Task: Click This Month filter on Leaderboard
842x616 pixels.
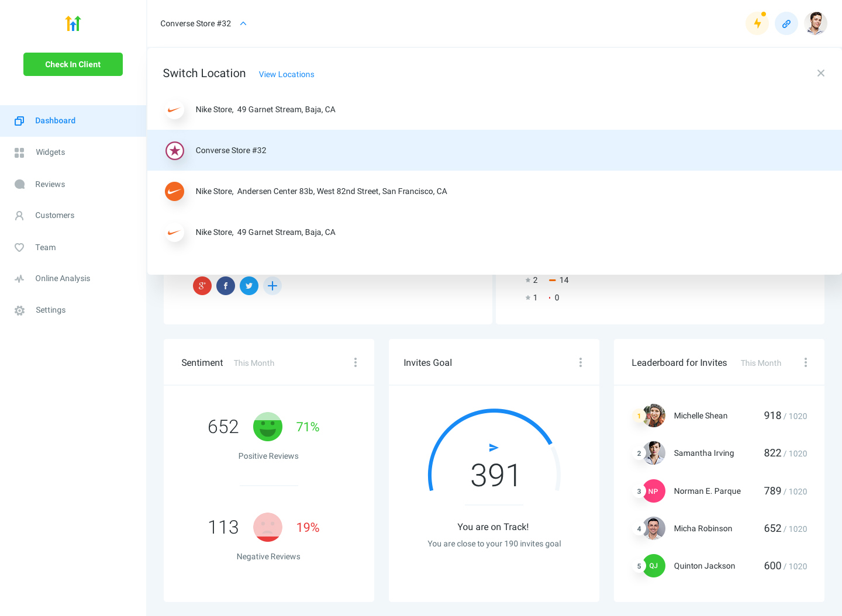Action: pos(761,363)
